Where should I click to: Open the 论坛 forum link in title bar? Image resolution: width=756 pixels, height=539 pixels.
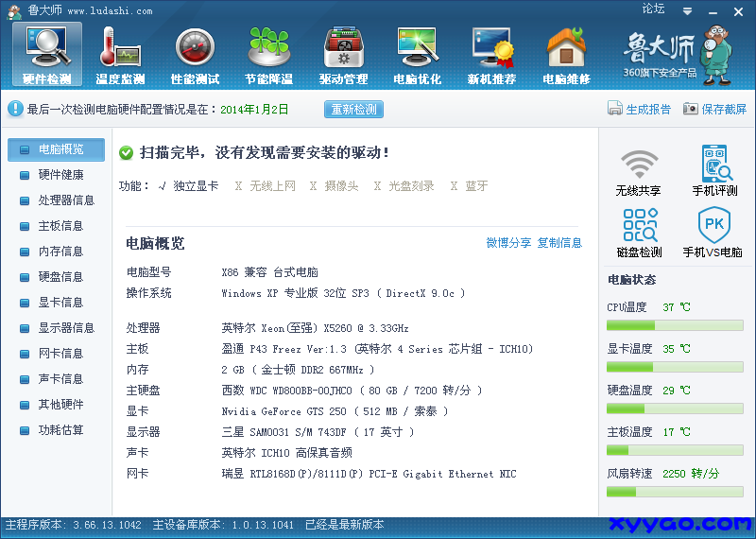click(x=653, y=9)
